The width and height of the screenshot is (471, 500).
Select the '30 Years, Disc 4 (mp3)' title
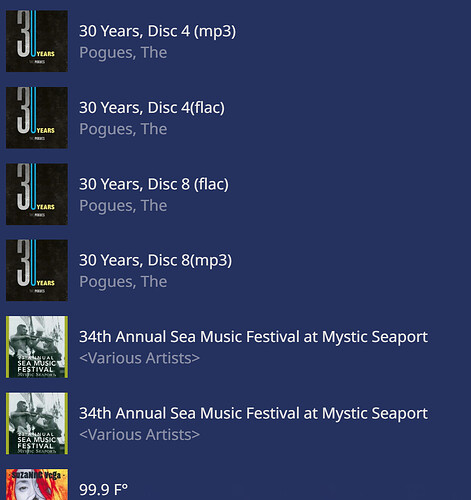[x=157, y=31]
